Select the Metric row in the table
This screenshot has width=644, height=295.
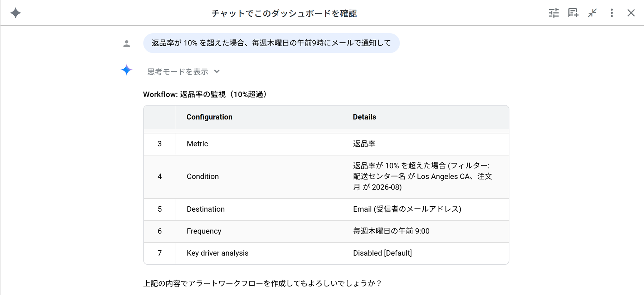[326, 144]
